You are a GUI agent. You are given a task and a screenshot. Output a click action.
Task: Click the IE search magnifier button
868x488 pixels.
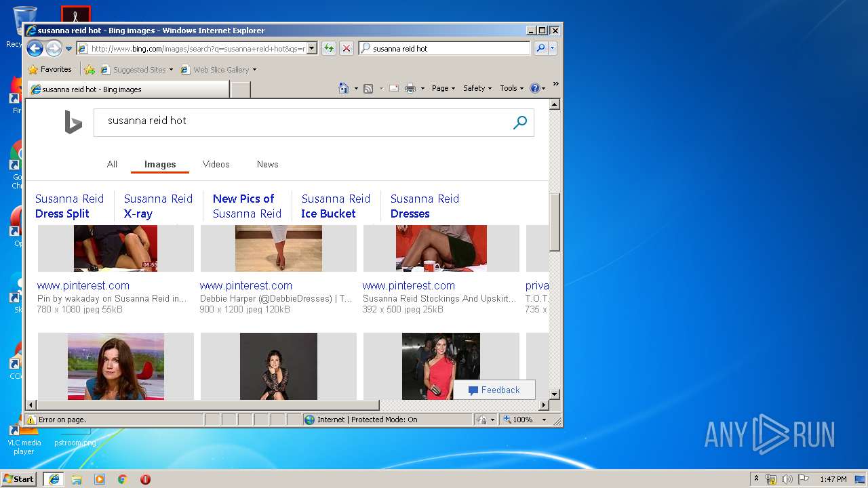[x=540, y=48]
